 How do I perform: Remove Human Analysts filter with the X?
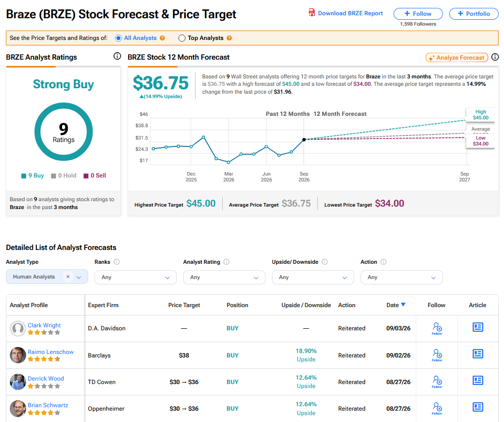pos(68,277)
